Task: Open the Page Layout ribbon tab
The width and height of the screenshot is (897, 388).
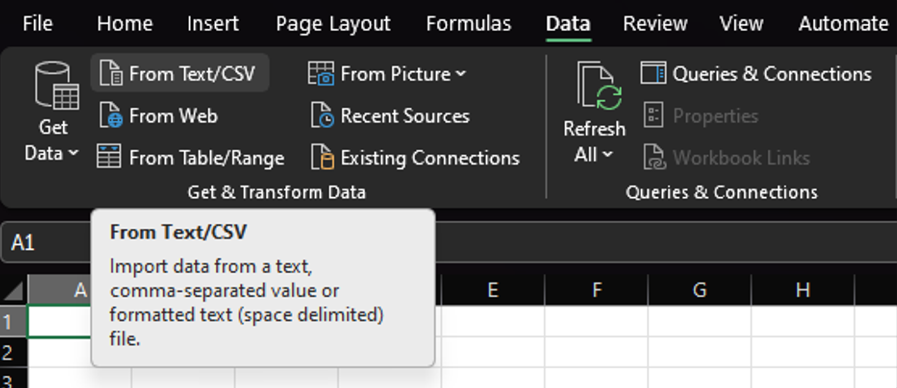Action: [x=333, y=24]
